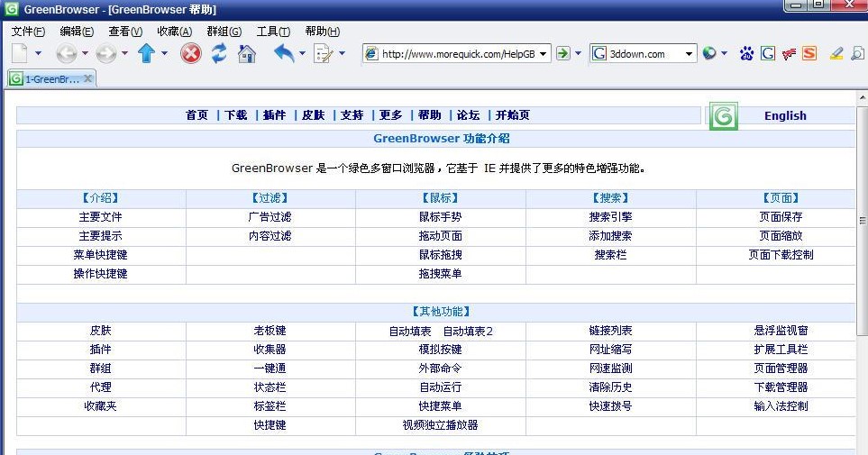The image size is (868, 455).
Task: Expand the address bar URL dropdown
Action: pyautogui.click(x=544, y=54)
